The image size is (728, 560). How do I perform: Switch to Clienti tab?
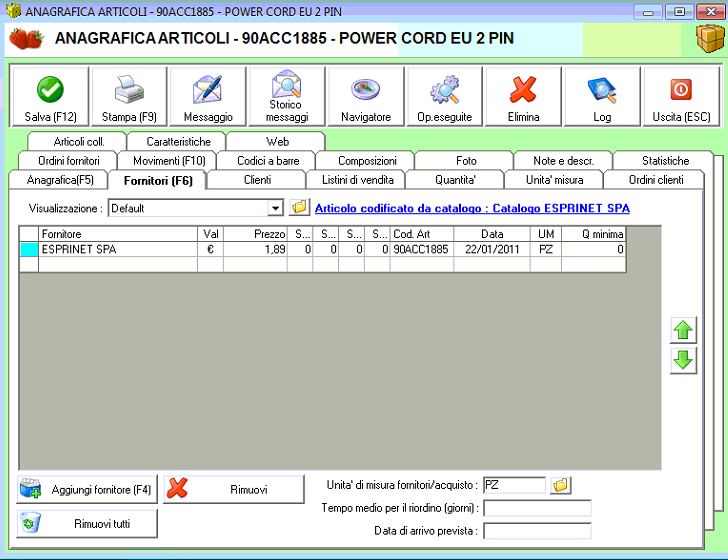point(257,180)
